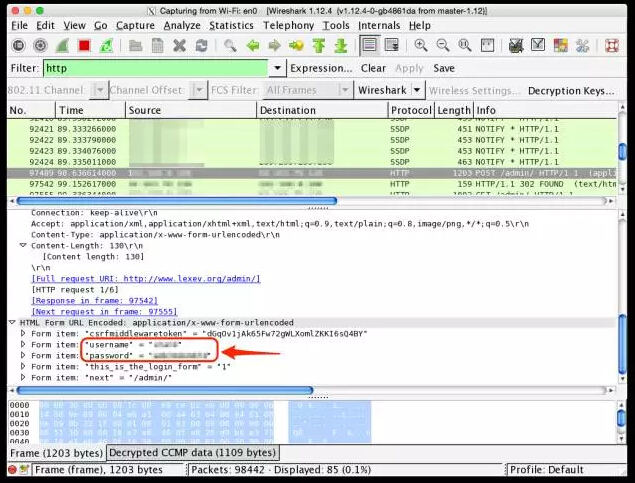Jump to the last packet
The height and width of the screenshot is (483, 635).
click(341, 45)
